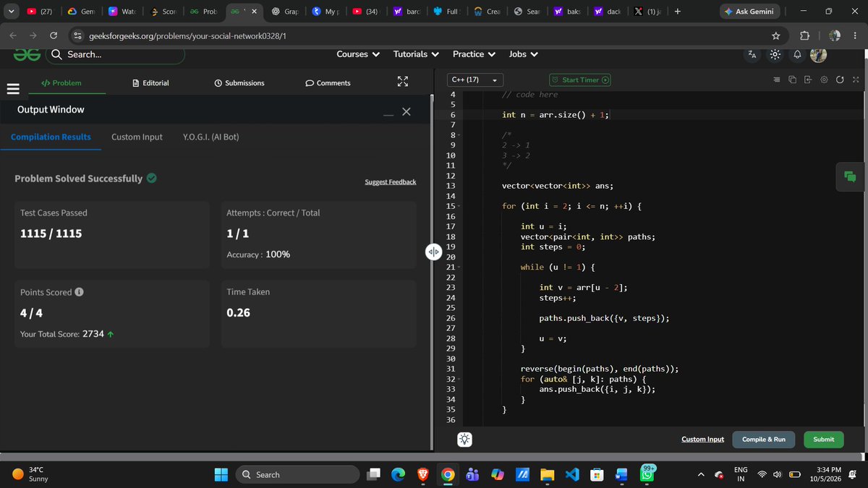
Task: Expand the Jobs dropdown
Action: click(x=524, y=54)
